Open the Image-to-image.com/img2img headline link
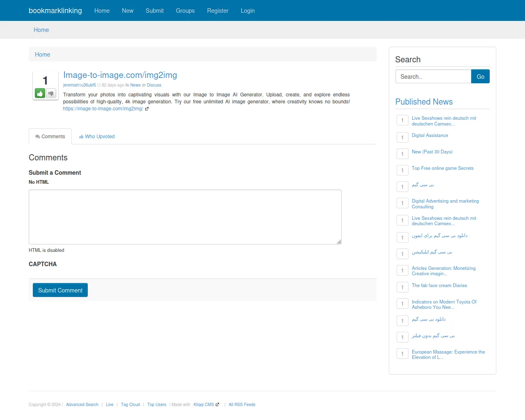The image size is (525, 420). pyautogui.click(x=120, y=75)
